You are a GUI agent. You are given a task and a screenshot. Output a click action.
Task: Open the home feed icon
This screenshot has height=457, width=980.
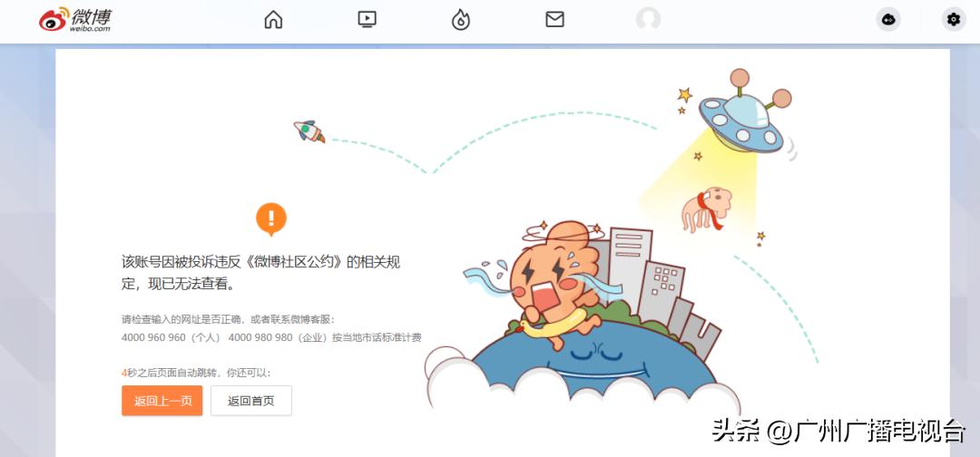click(x=273, y=20)
